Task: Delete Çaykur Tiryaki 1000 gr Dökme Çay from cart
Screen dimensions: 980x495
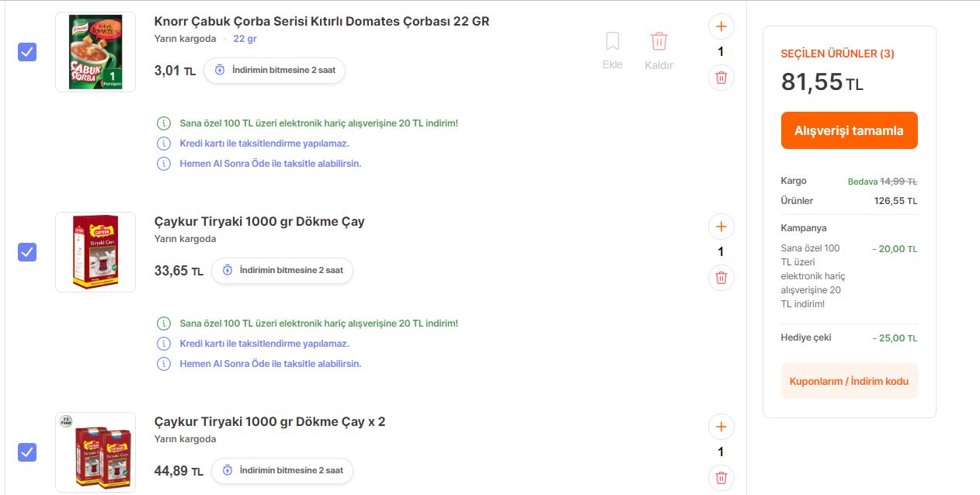Action: (x=721, y=278)
